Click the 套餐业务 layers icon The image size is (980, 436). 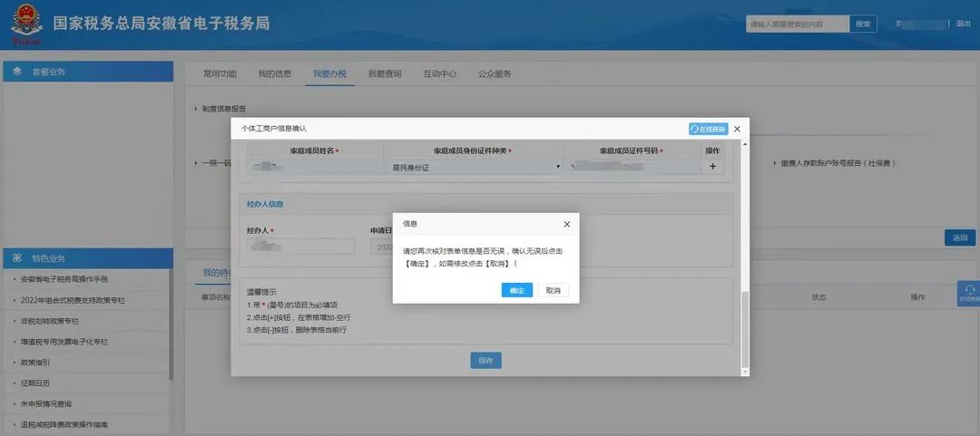pos(17,72)
